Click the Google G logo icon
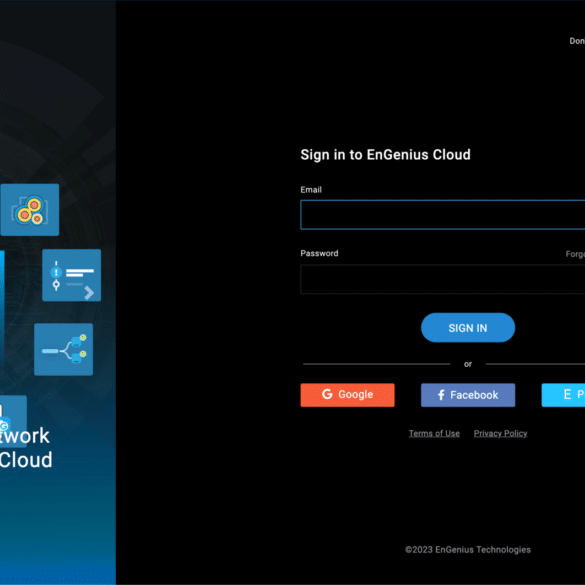This screenshot has height=585, width=585. tap(327, 394)
